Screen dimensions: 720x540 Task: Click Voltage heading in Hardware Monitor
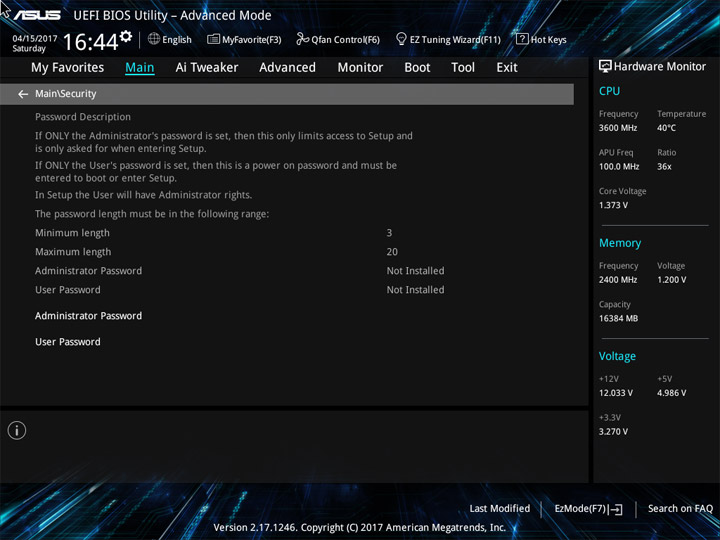click(x=618, y=357)
